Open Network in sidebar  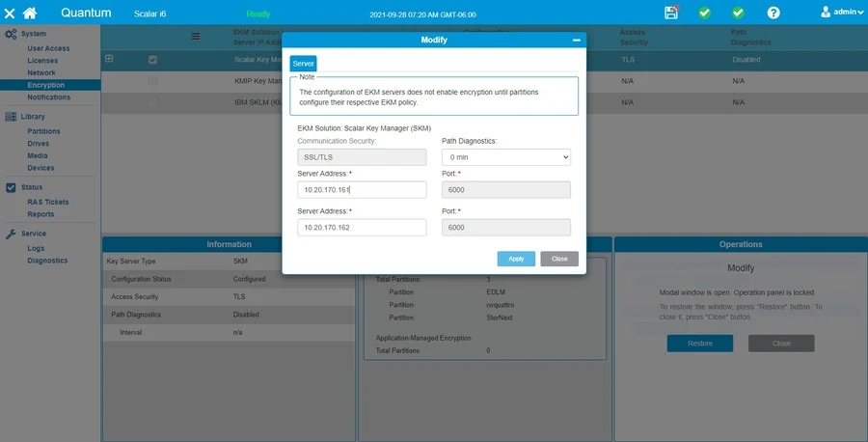coord(41,72)
